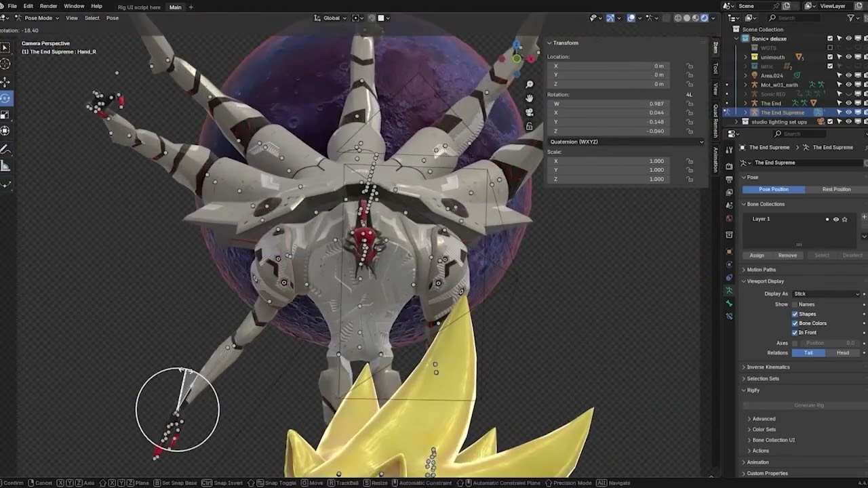Open the File menu

[12, 6]
